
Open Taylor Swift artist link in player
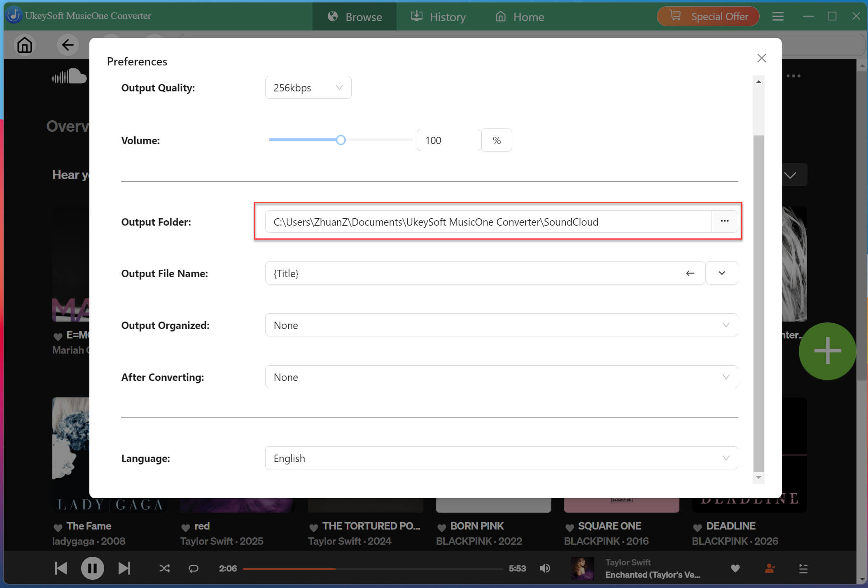(628, 562)
